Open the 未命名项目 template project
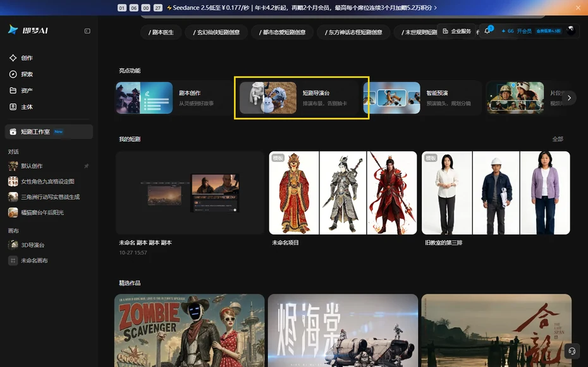This screenshot has width=588, height=367. 343,193
